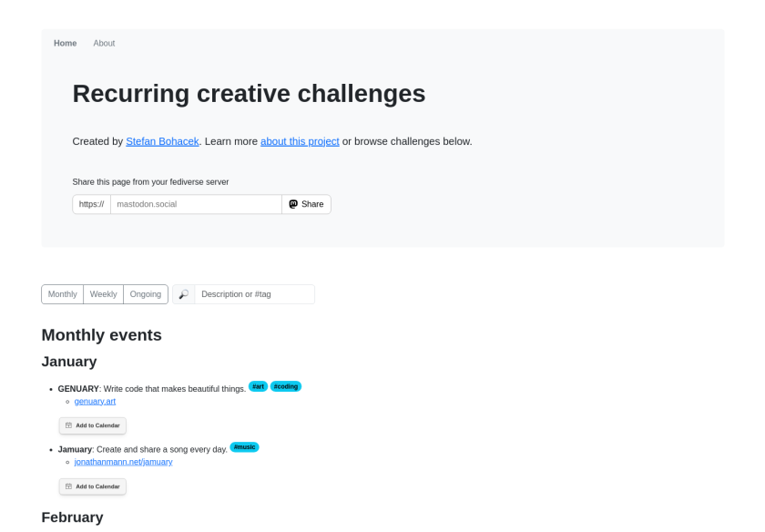The width and height of the screenshot is (765, 532).
Task: Open Add to Calendar dropdown for GENUARY
Action: point(93,425)
